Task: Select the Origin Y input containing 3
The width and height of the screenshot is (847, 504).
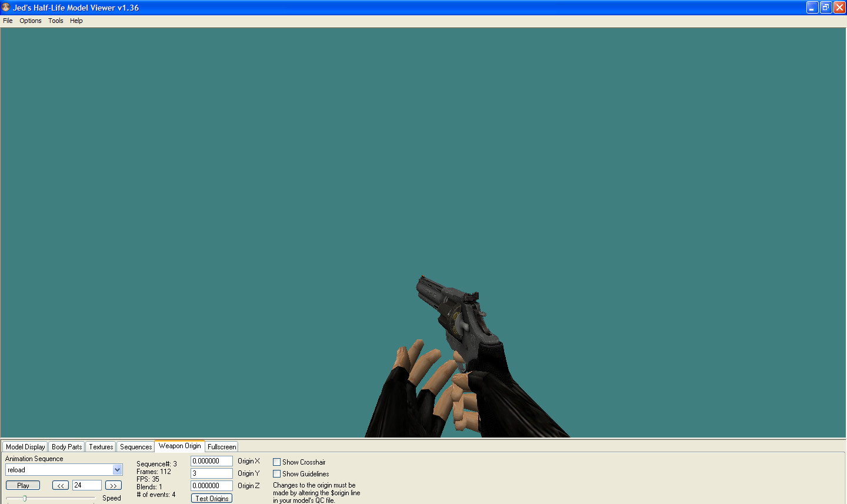Action: tap(211, 473)
